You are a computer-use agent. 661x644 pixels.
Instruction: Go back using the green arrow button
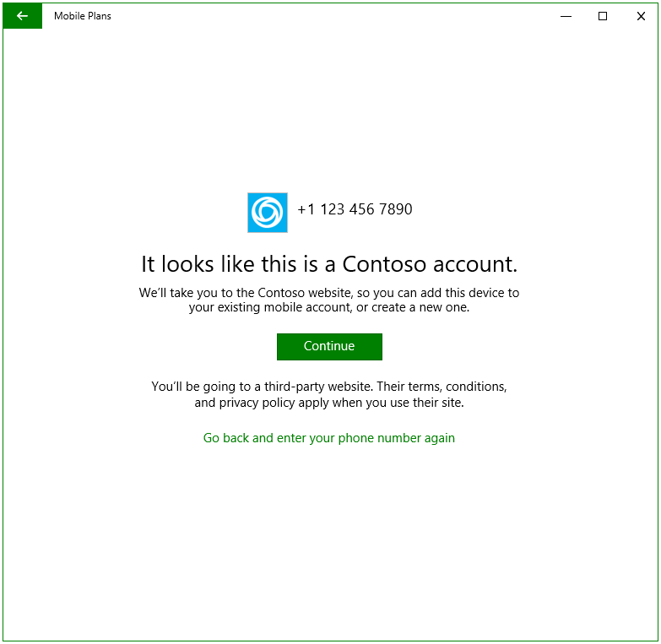tap(22, 16)
